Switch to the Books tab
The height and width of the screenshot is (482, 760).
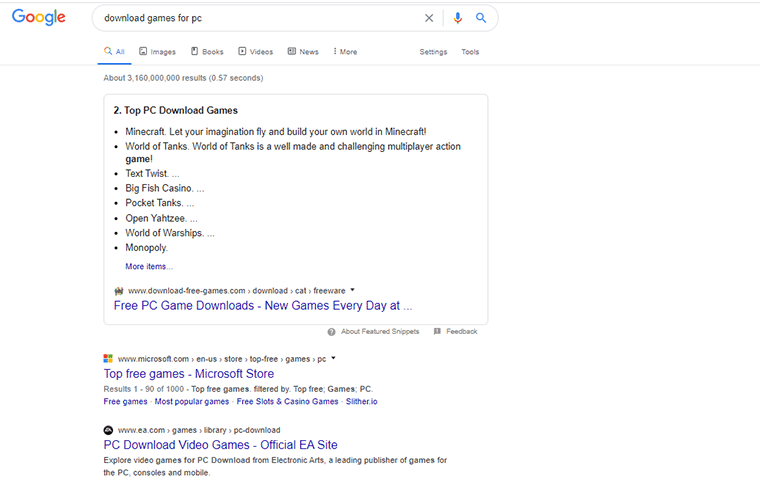[x=207, y=51]
